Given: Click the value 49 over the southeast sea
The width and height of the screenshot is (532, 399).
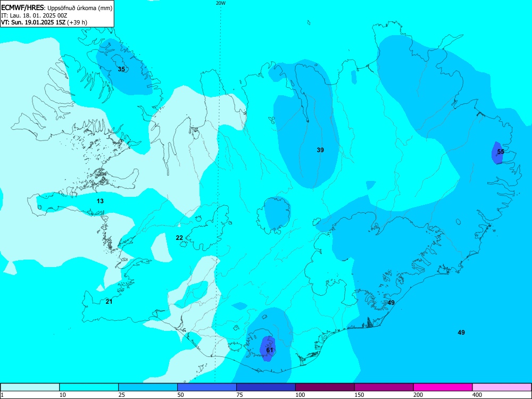Looking at the screenshot, I should click(x=461, y=332).
